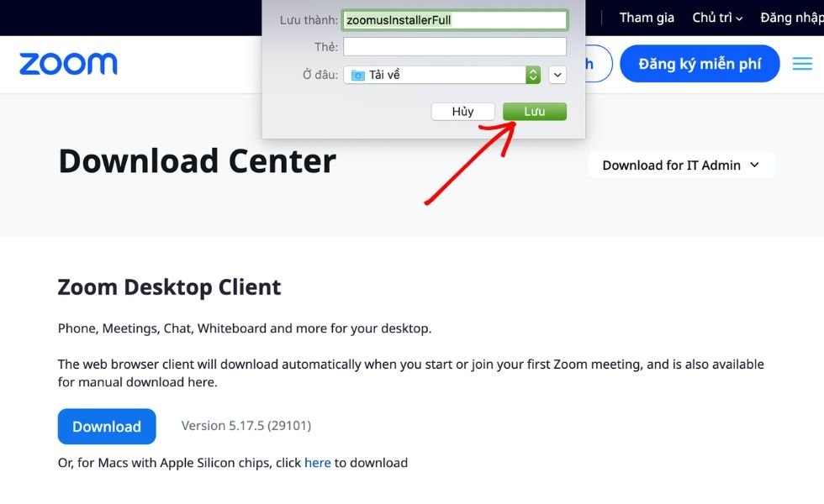Click the Version 5.17.5 text
This screenshot has height=504, width=824.
pos(246,426)
